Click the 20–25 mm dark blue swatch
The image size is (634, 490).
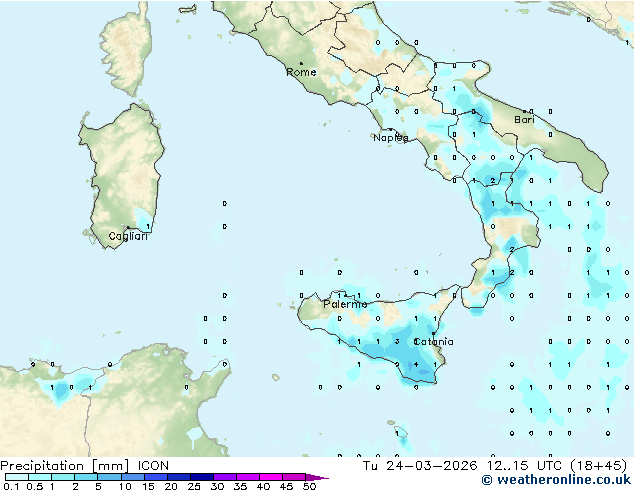point(179,477)
